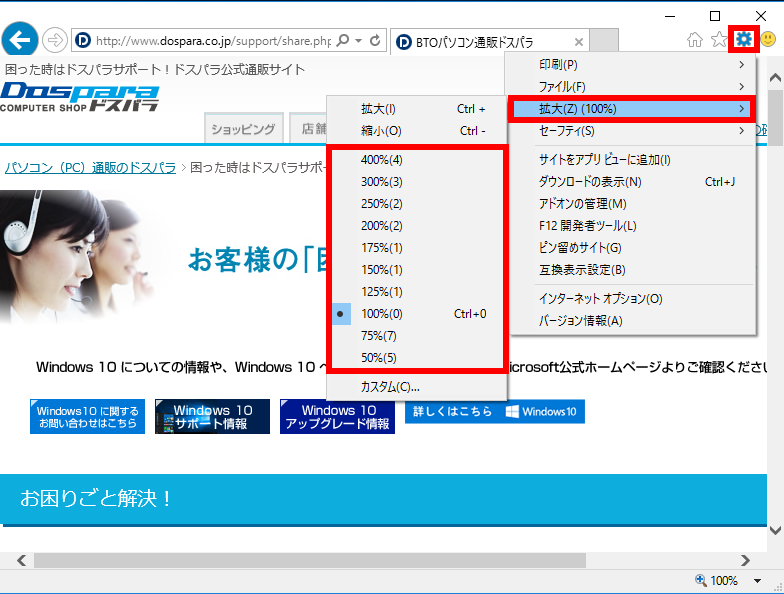Set zoom to 200%(2)
Image resolution: width=784 pixels, height=594 pixels.
tap(417, 226)
